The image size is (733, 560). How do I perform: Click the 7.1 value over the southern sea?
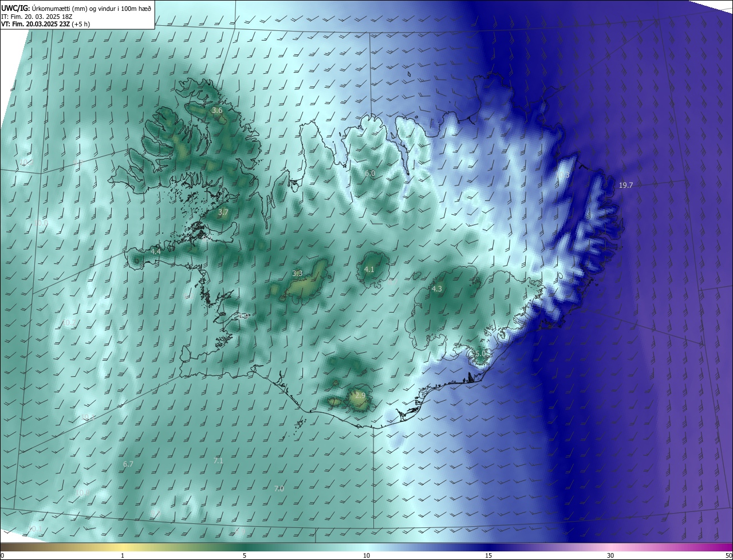[218, 460]
